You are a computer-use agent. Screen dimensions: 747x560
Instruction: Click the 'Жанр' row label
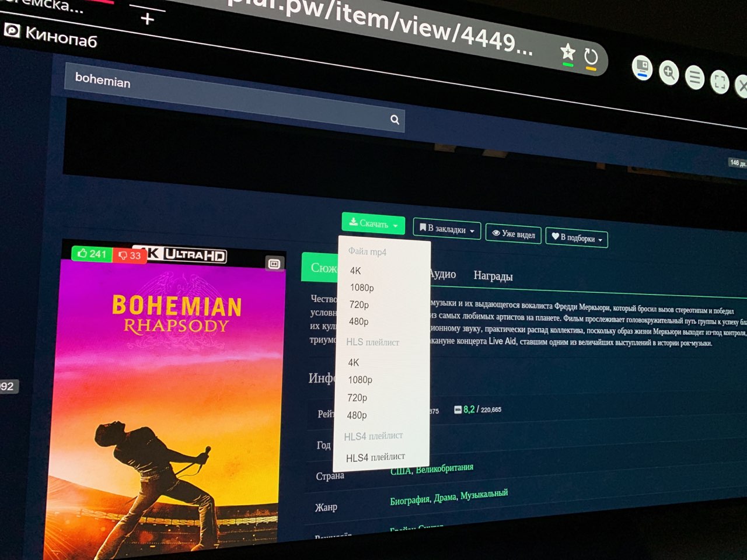point(326,507)
